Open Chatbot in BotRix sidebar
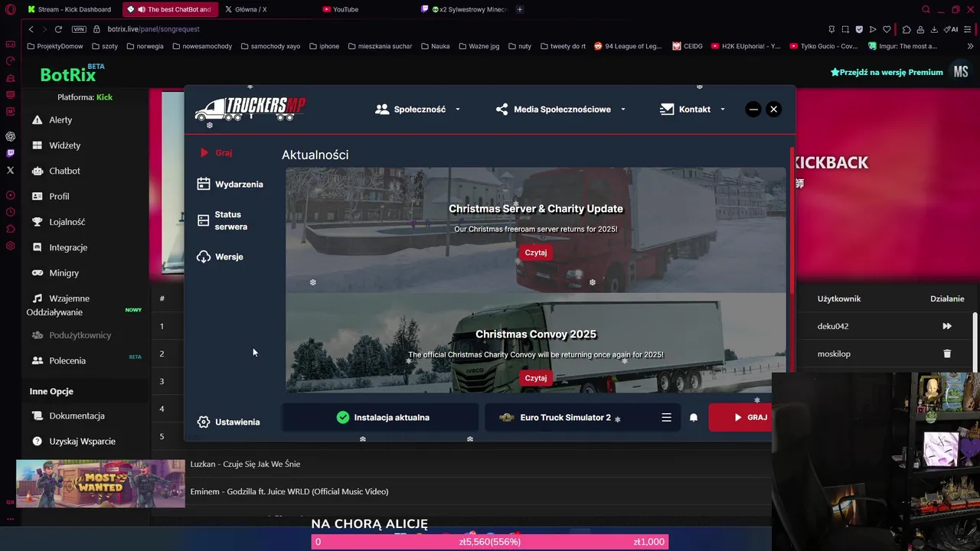Image resolution: width=980 pixels, height=551 pixels. click(x=56, y=171)
